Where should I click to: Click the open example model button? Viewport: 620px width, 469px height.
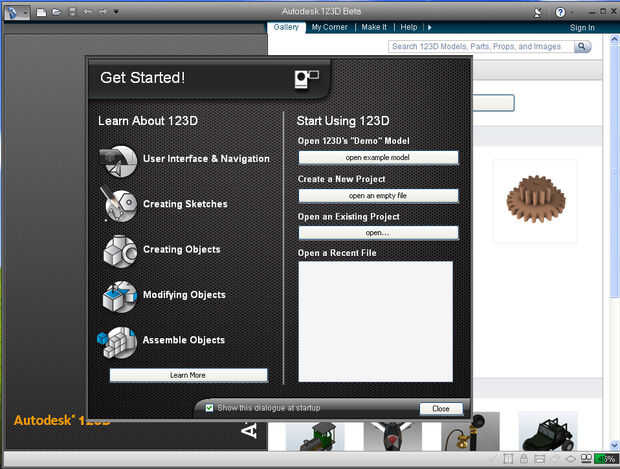click(378, 157)
